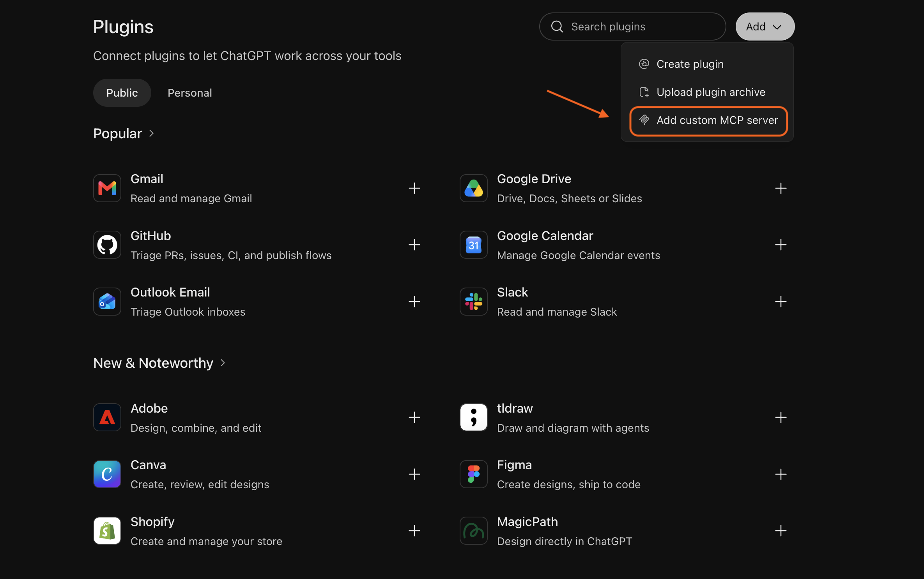Add the Shopify plugin with plus
Viewport: 924px width, 579px height.
click(x=414, y=531)
